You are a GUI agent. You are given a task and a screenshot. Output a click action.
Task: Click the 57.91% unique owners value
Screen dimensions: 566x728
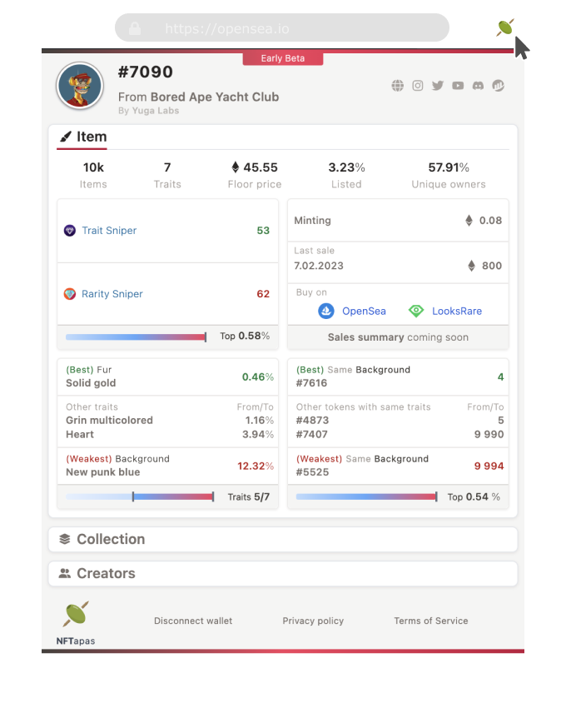pos(449,167)
